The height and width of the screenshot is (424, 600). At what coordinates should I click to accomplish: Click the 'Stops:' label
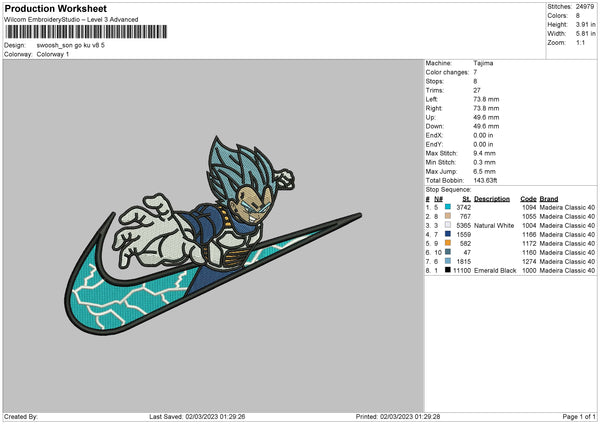[x=435, y=81]
